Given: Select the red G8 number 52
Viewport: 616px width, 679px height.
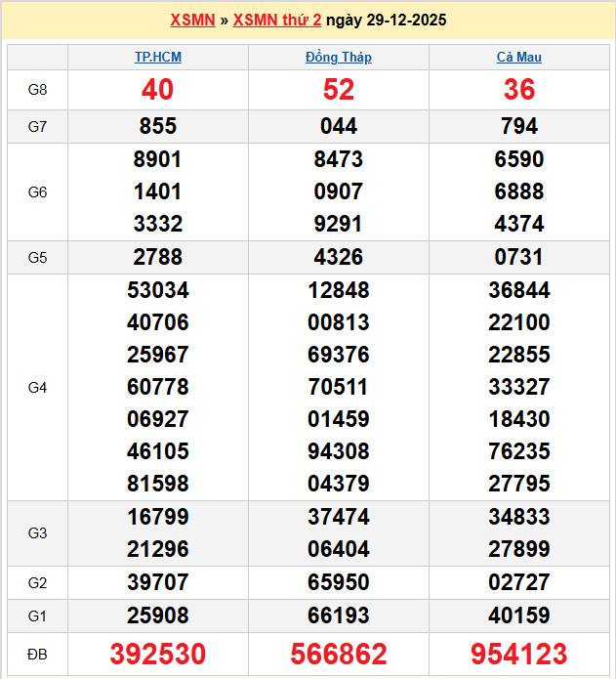Looking at the screenshot, I should click(x=339, y=90).
